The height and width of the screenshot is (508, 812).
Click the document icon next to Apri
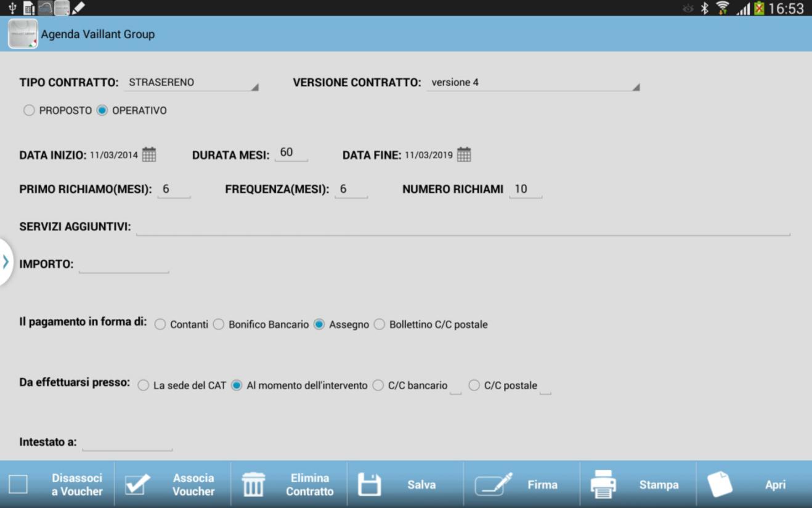(721, 484)
